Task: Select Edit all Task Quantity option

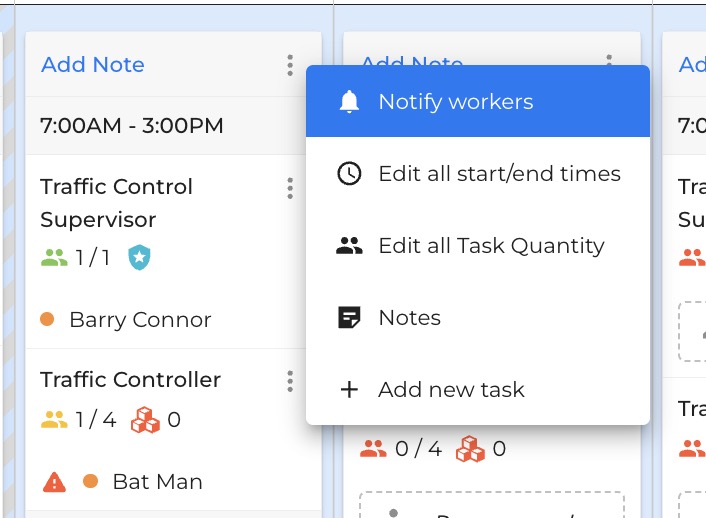Action: 491,246
